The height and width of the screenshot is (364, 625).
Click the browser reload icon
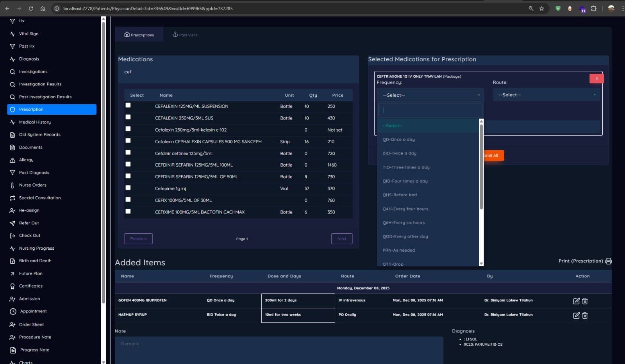click(x=31, y=8)
